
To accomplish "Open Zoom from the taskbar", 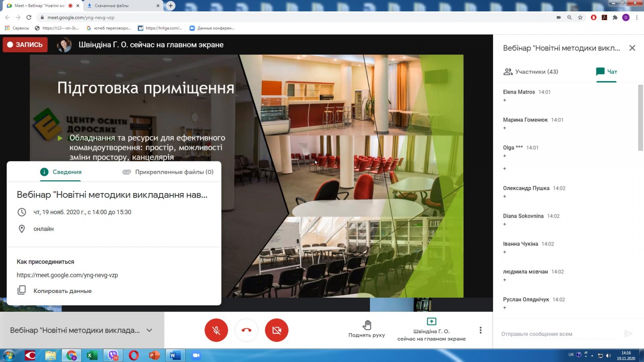I will coord(196,355).
